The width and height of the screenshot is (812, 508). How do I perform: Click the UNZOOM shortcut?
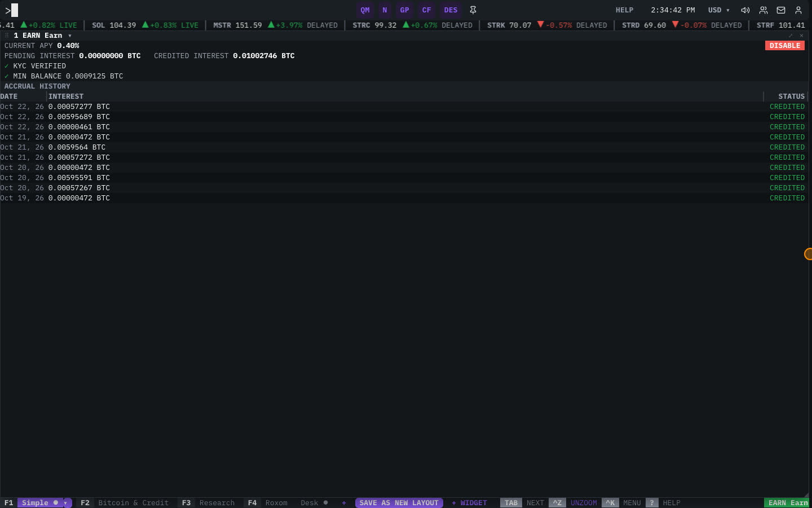(573, 503)
